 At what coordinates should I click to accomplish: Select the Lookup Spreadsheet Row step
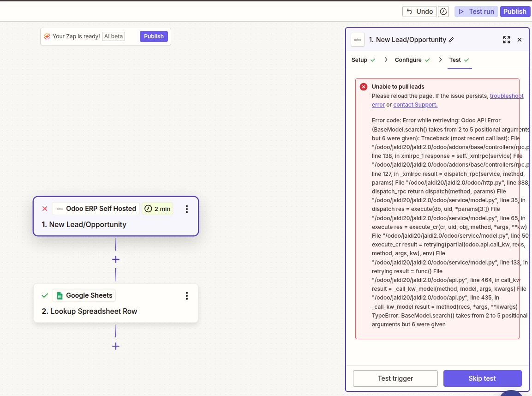pyautogui.click(x=116, y=303)
